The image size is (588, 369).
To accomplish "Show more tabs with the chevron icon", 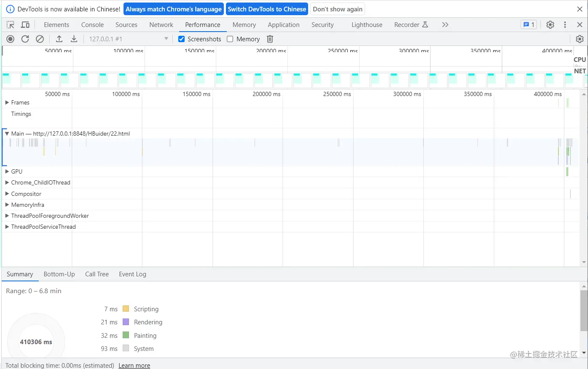I will tap(445, 25).
